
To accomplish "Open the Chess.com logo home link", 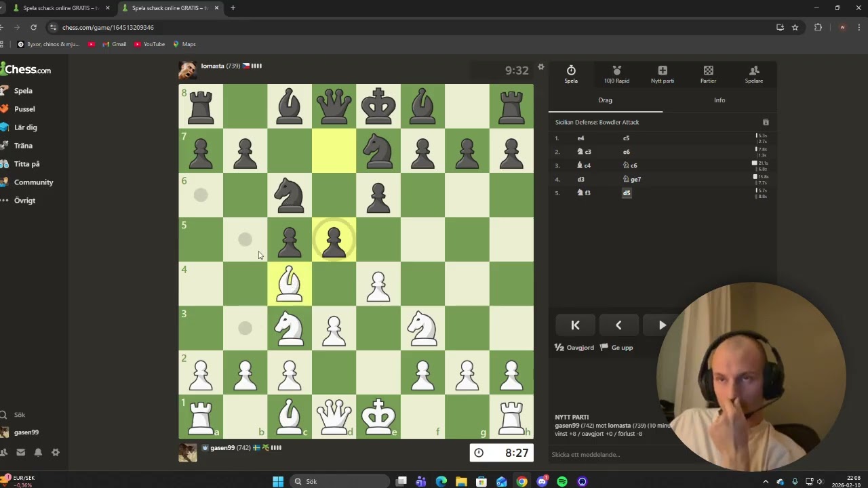I will [26, 69].
